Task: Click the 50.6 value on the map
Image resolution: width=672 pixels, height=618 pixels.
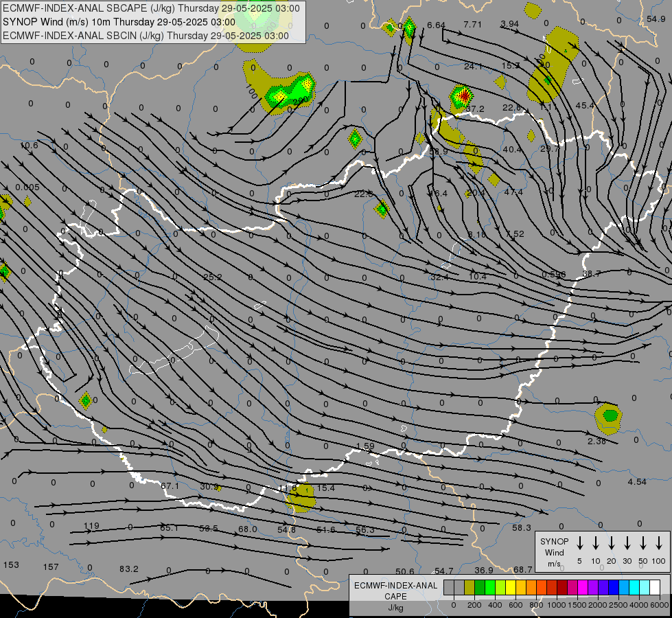Action: (405, 572)
